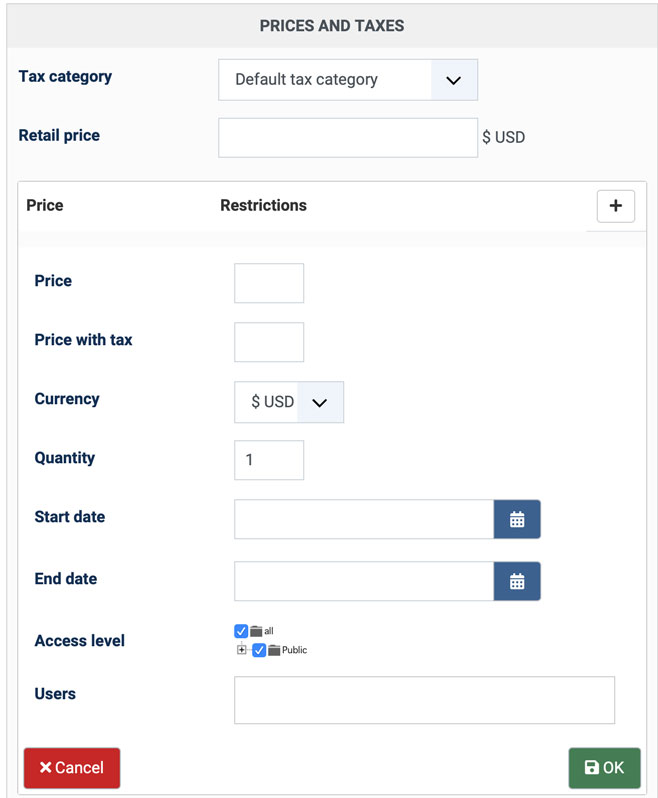Image resolution: width=658 pixels, height=798 pixels.
Task: Click the folder icon beside "all"
Action: [256, 631]
